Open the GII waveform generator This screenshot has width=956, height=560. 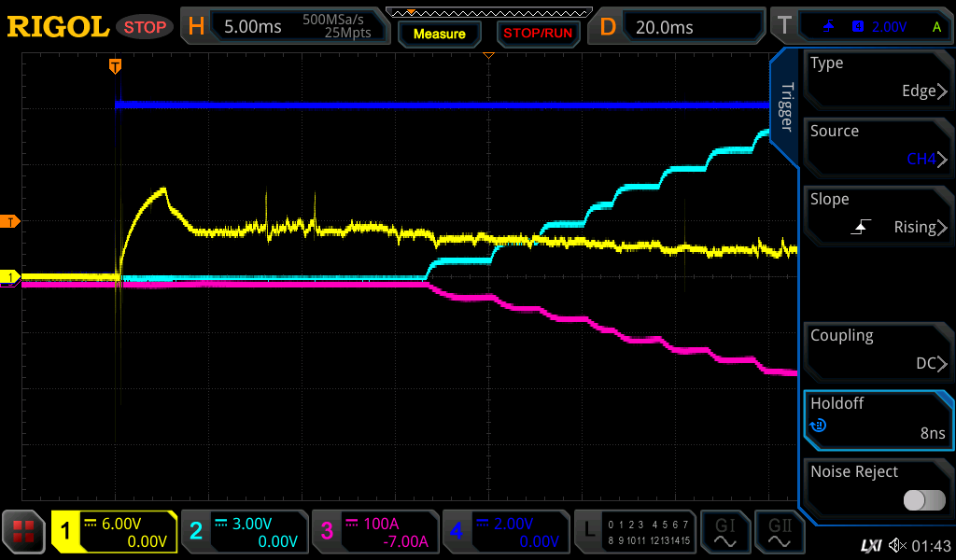779,532
